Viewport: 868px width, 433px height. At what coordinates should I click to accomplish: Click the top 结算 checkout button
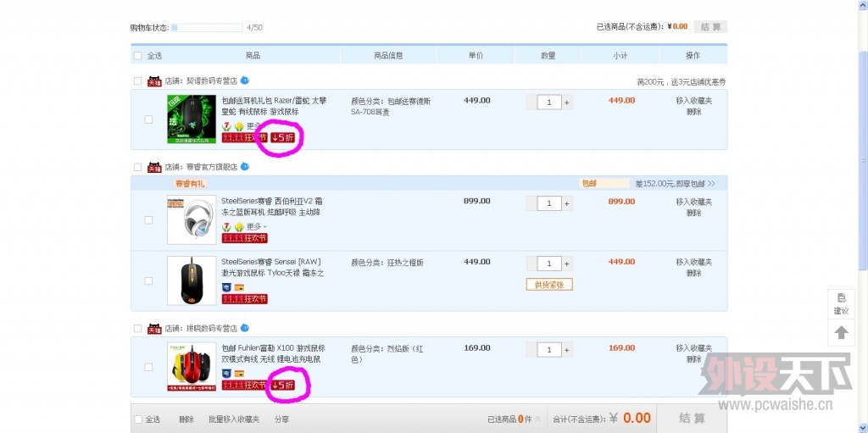pos(711,26)
